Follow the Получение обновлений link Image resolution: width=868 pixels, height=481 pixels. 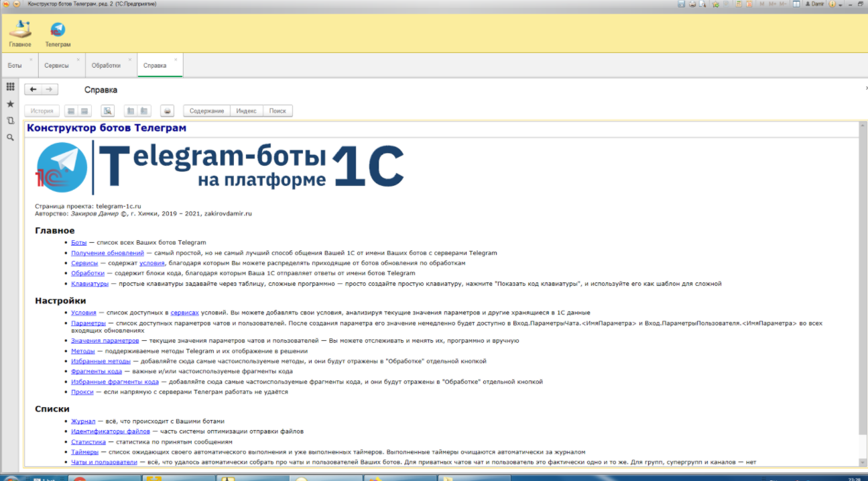pos(107,253)
